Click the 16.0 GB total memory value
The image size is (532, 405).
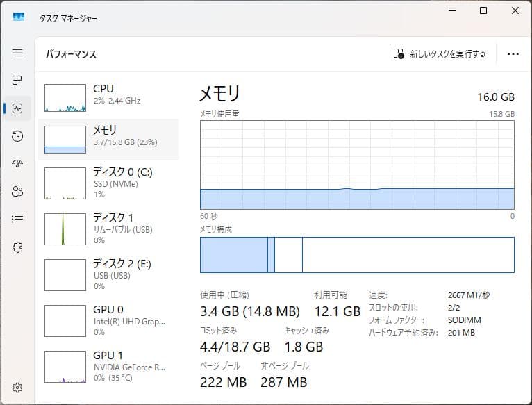pyautogui.click(x=496, y=97)
